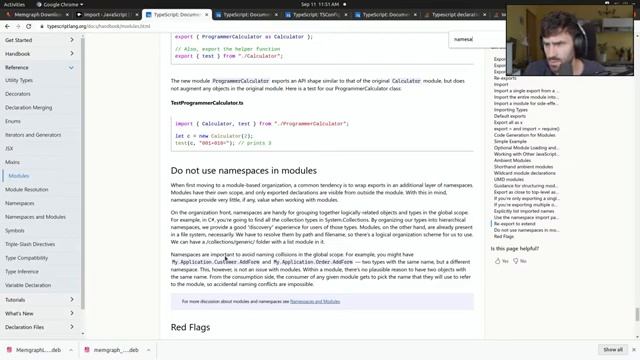Open Type Compatibility in the sidebar
Image resolution: width=640 pixels, height=360 pixels.
pos(27,258)
